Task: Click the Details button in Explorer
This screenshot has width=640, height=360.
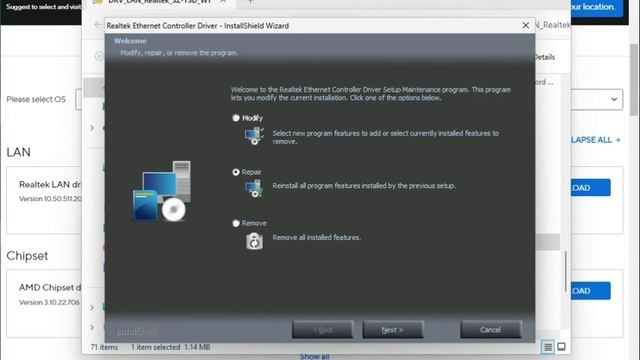Action: 544,57
